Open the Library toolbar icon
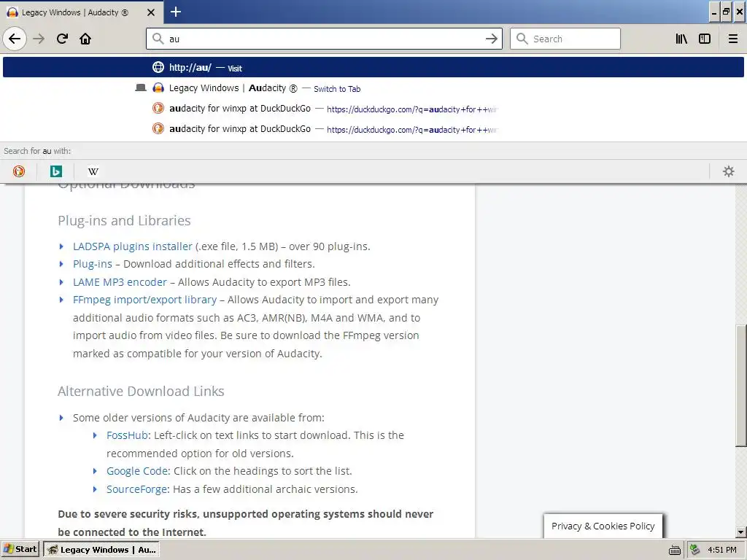Image resolution: width=747 pixels, height=560 pixels. click(x=681, y=39)
